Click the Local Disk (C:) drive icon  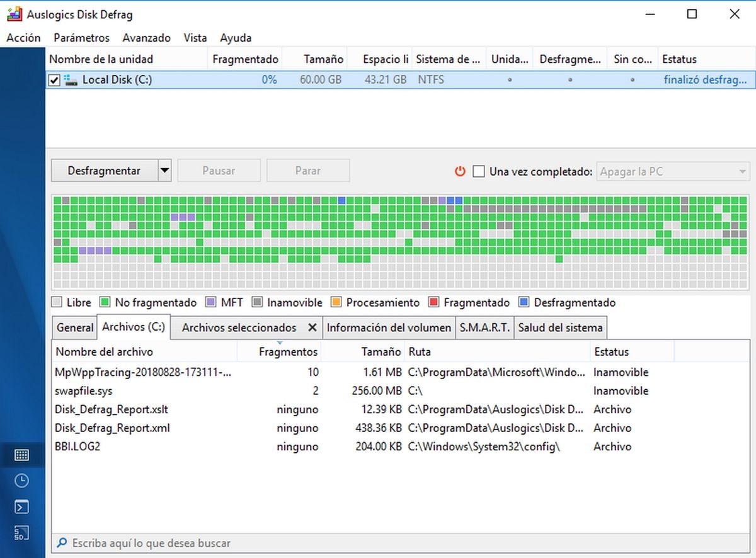tap(71, 80)
